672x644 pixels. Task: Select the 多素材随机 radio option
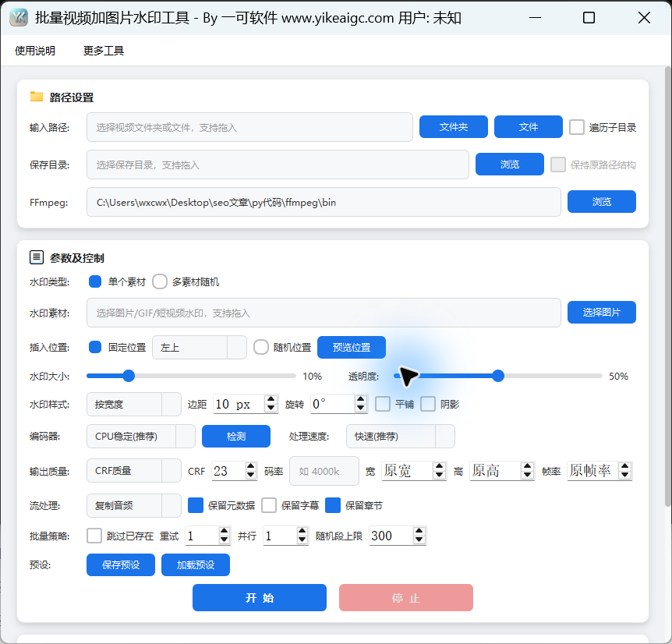tap(160, 281)
